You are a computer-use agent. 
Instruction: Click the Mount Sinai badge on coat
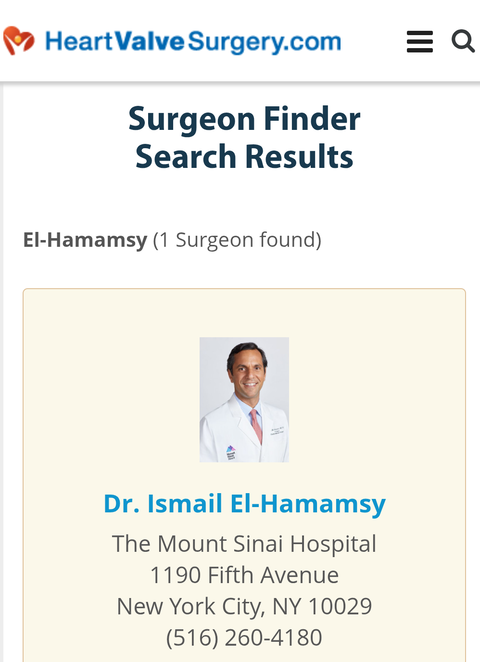[x=231, y=453]
